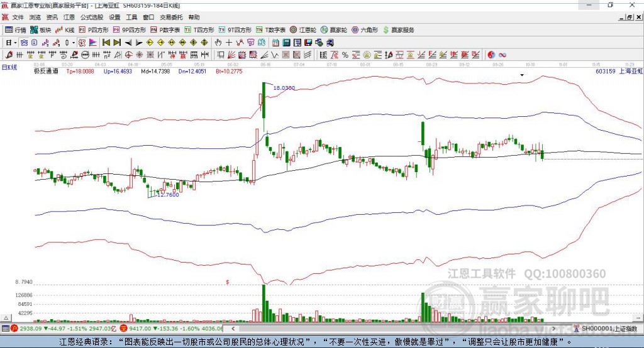Switch to K线 view button
This screenshot has width=644, height=348.
65,30
